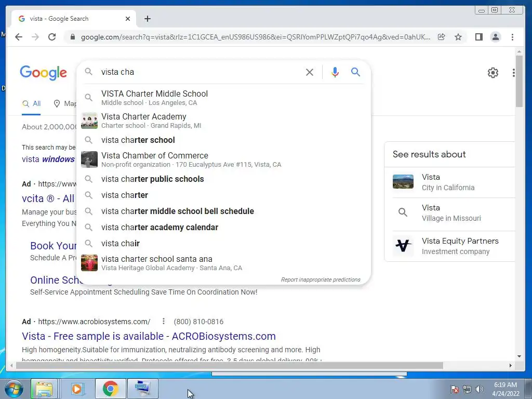
Task: Choose vista charter school suggestion
Action: (x=223, y=140)
